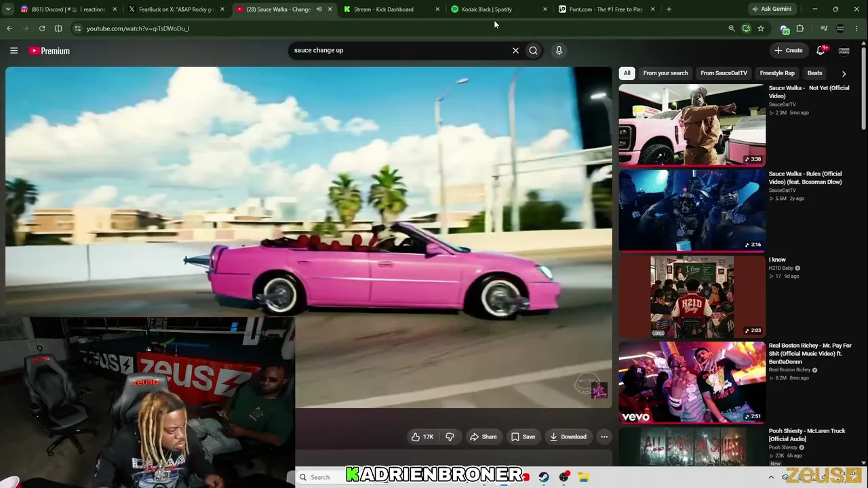Toggle the browser side panel icon

point(58,28)
